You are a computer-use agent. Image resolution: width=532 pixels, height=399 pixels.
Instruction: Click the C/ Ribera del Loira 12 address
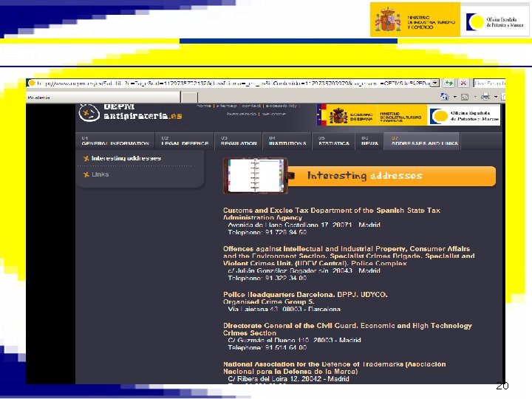click(x=288, y=378)
